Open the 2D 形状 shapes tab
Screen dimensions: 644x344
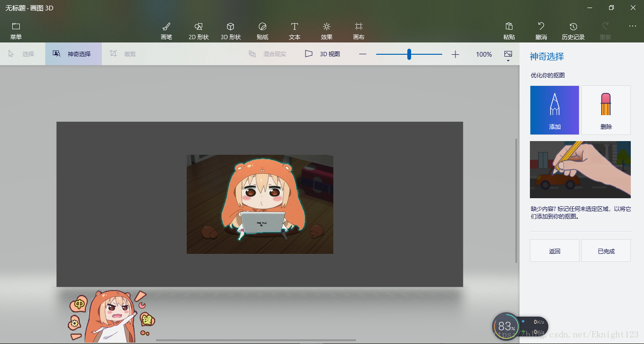click(198, 31)
